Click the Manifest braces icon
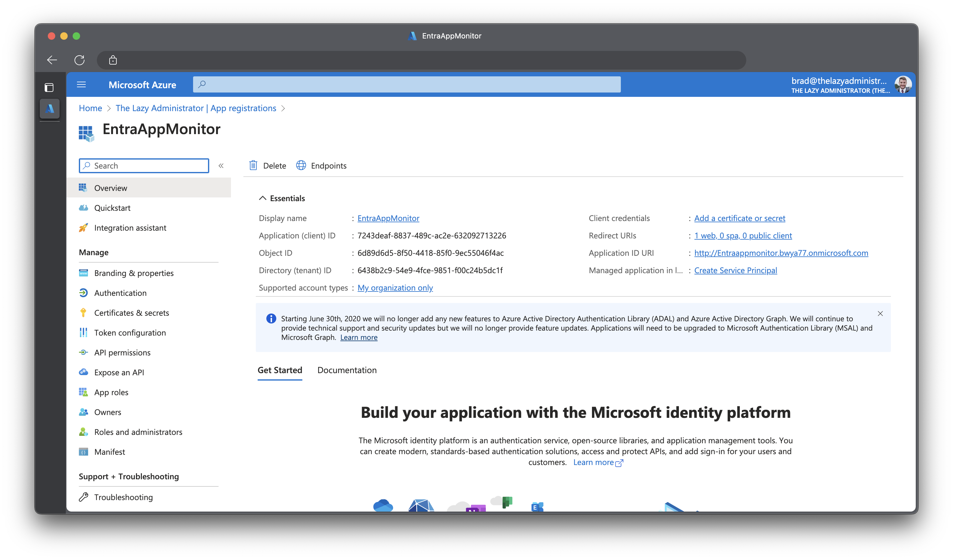The height and width of the screenshot is (560, 953). click(x=83, y=451)
